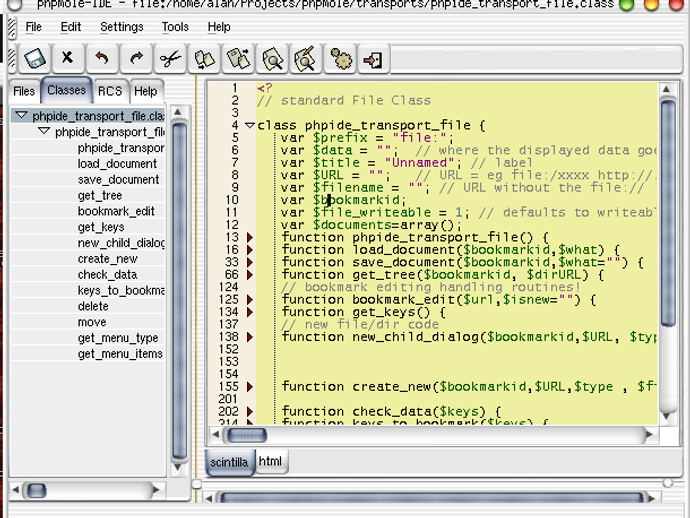The height and width of the screenshot is (518, 690).
Task: Expand new_child_dialog fold at line 138
Action: click(250, 337)
